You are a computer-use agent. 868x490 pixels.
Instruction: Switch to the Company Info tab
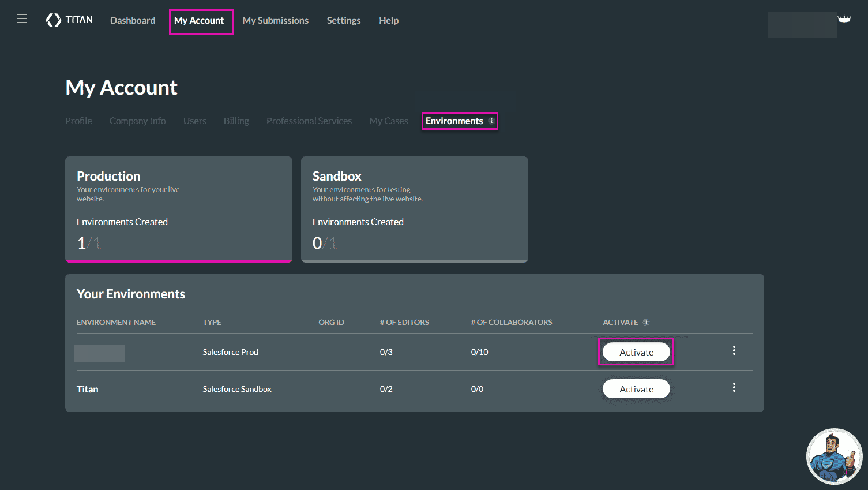tap(137, 121)
